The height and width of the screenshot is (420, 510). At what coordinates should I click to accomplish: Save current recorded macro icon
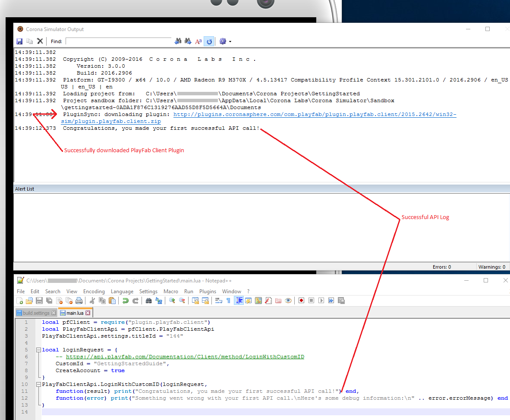(x=341, y=301)
